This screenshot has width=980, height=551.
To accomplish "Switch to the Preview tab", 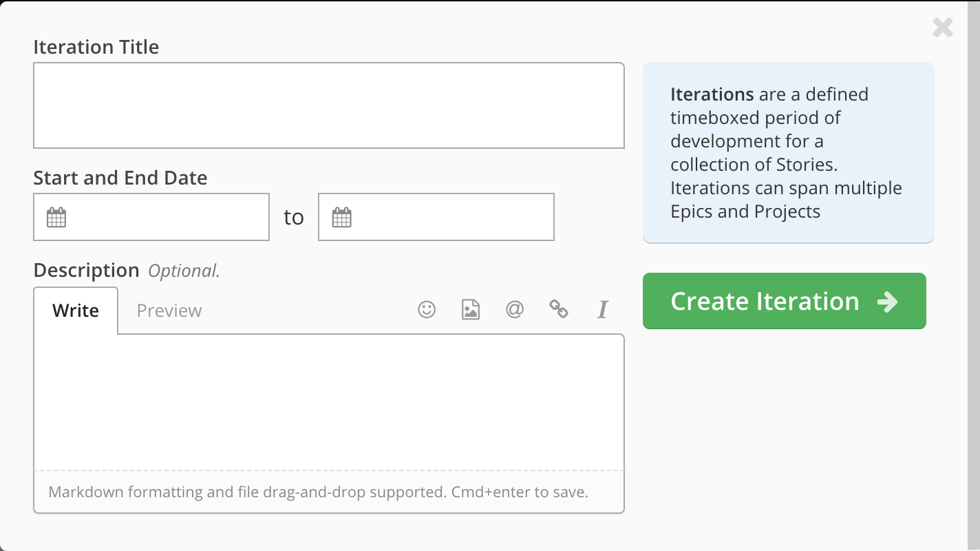I will 169,311.
